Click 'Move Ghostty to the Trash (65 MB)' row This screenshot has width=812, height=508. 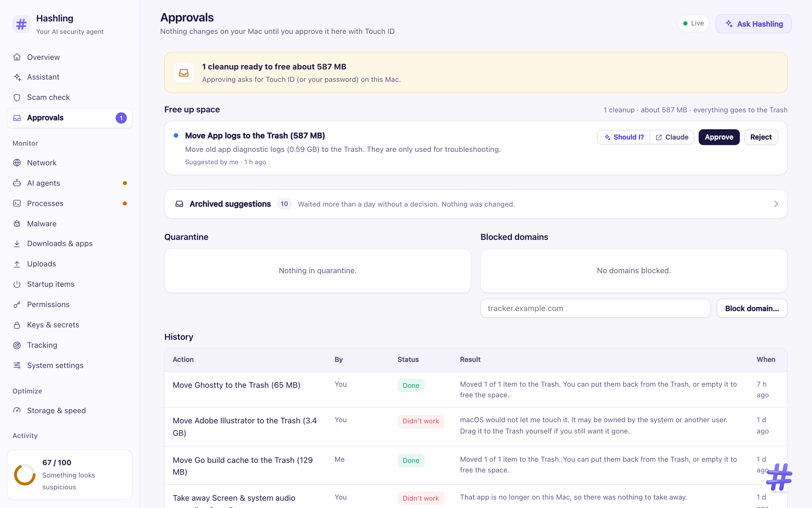[x=476, y=389]
